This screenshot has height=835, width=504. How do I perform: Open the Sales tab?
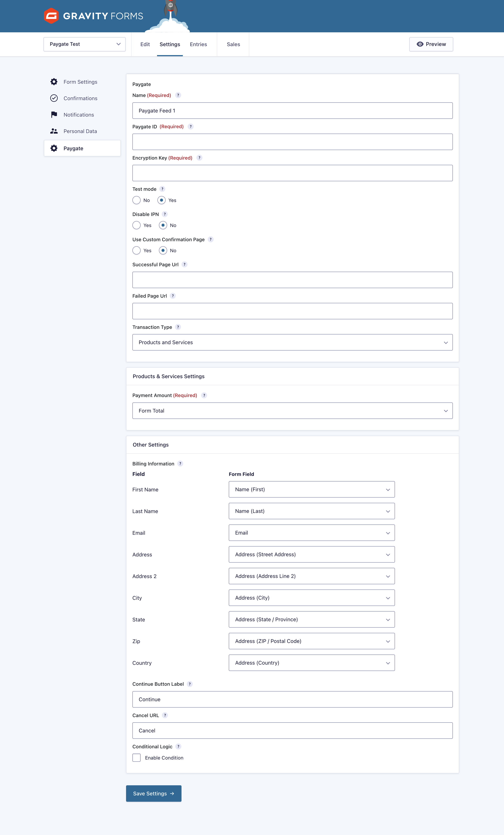pos(233,44)
